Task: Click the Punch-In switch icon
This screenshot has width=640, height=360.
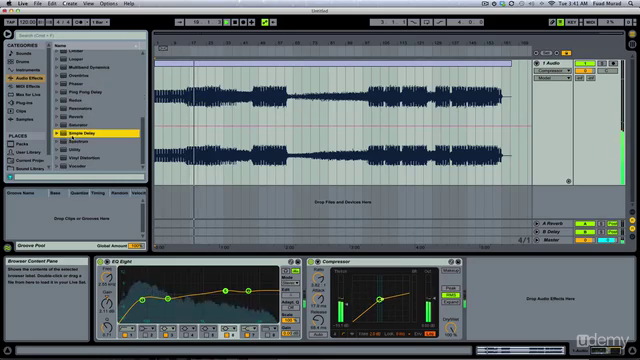Action: 413,22
